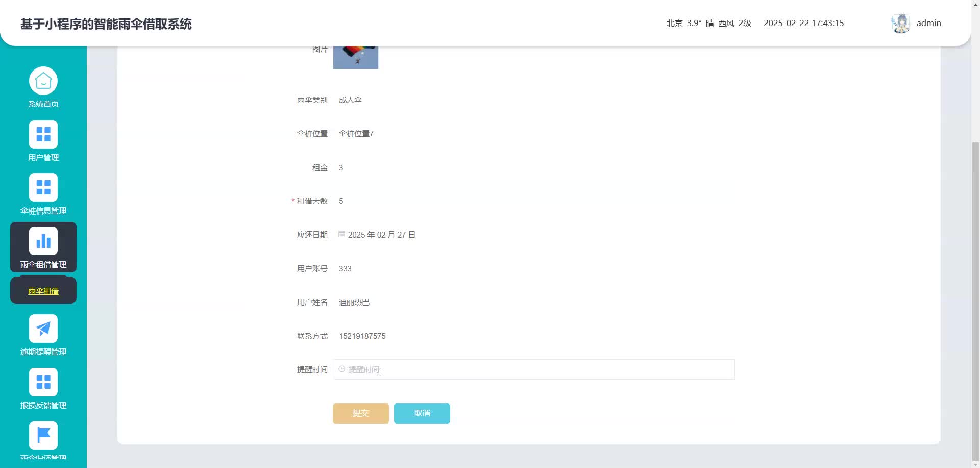Click the clock icon in 提醒时间 field
Screen dimensions: 980x468
pos(341,369)
